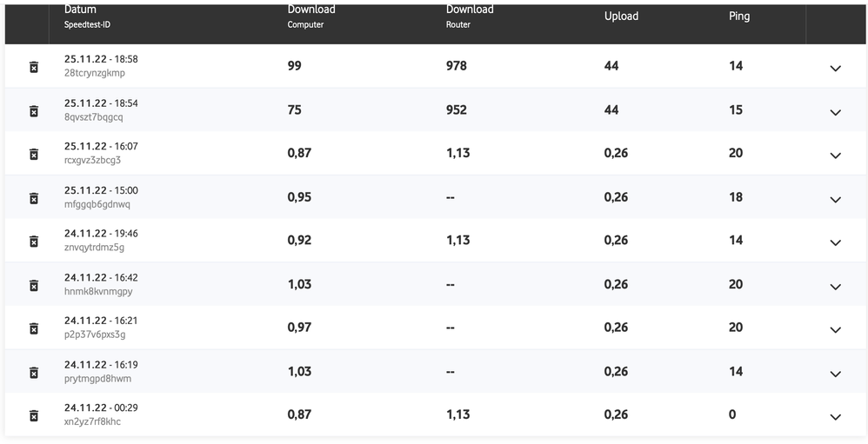The height and width of the screenshot is (444, 868).
Task: Expand details of 25.11.22 18:58 test
Action: [835, 68]
